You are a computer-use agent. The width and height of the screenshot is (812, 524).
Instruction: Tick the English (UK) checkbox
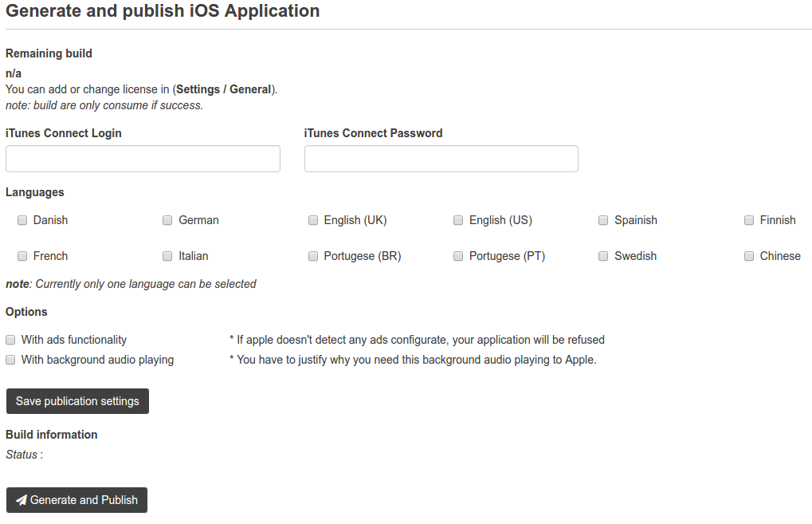tap(313, 220)
